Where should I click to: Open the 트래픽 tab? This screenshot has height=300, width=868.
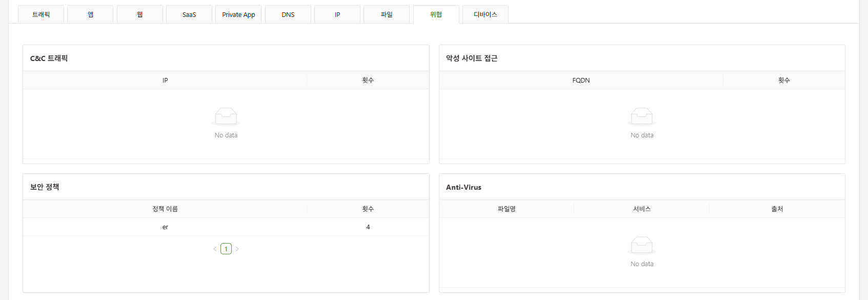click(41, 14)
